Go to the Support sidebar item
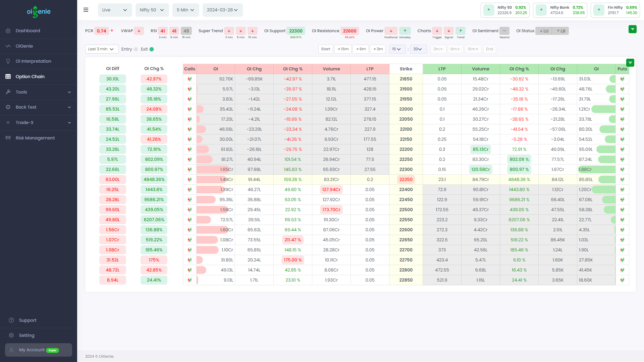644x362 pixels. 28,320
